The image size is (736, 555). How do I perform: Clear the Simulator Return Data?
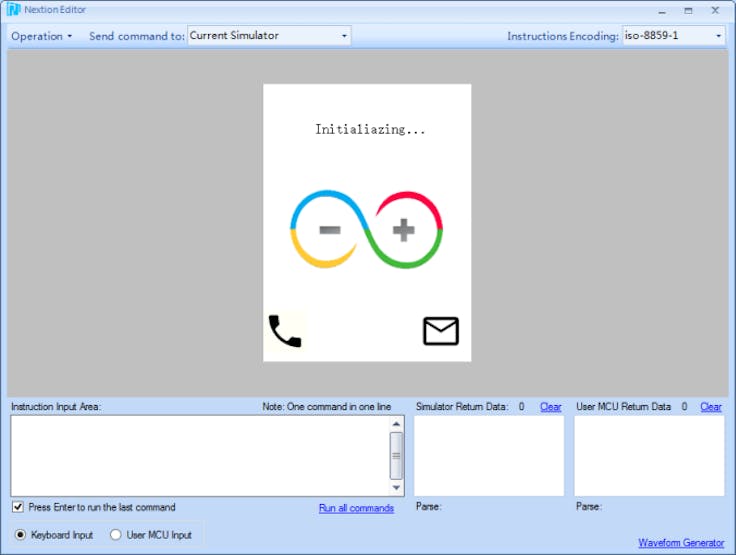tap(551, 407)
